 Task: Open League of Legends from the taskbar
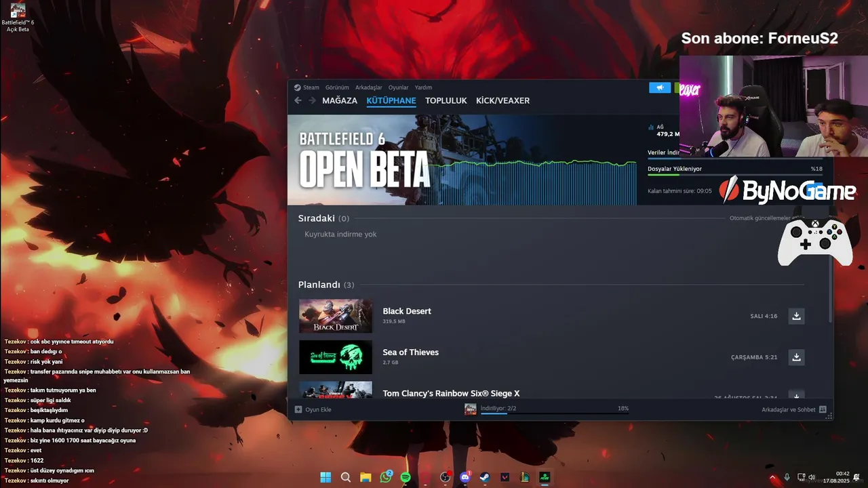525,477
